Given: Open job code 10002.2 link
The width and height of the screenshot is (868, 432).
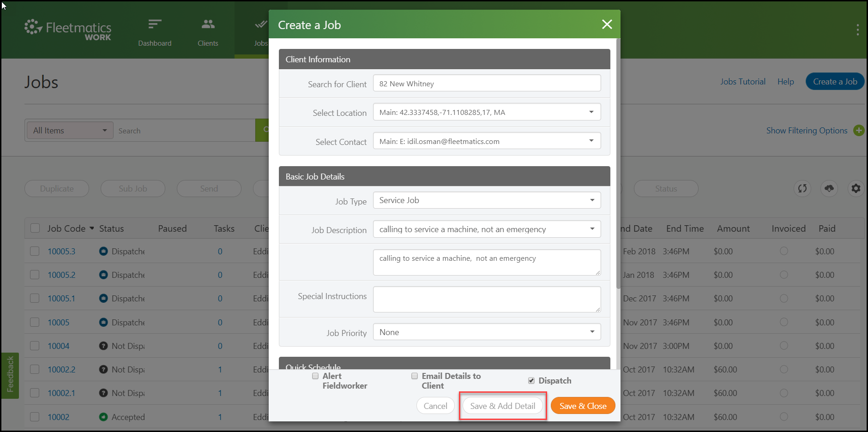Looking at the screenshot, I should pyautogui.click(x=61, y=369).
